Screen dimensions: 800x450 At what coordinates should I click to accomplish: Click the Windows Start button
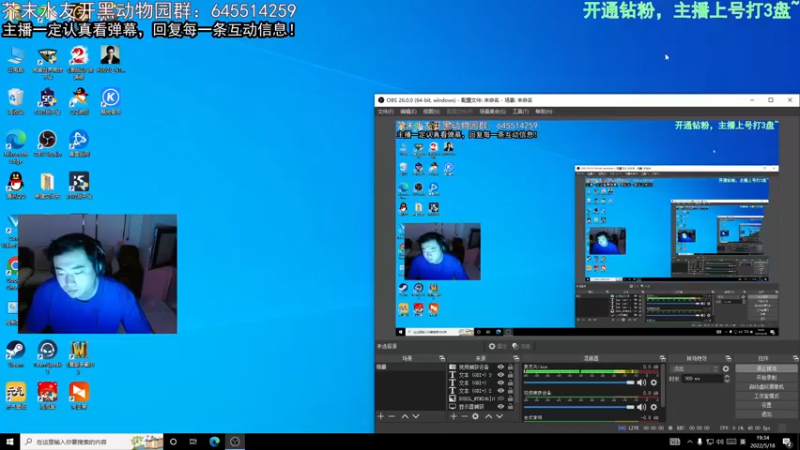tap(10, 441)
